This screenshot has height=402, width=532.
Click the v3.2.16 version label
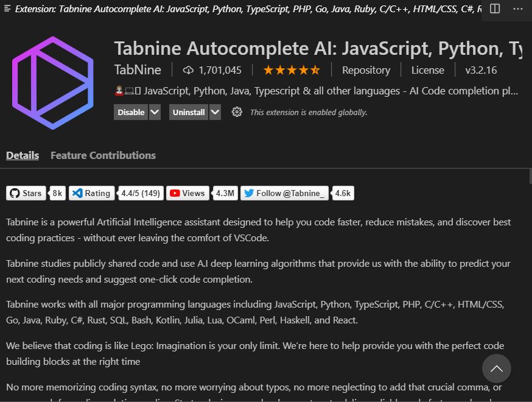481,70
